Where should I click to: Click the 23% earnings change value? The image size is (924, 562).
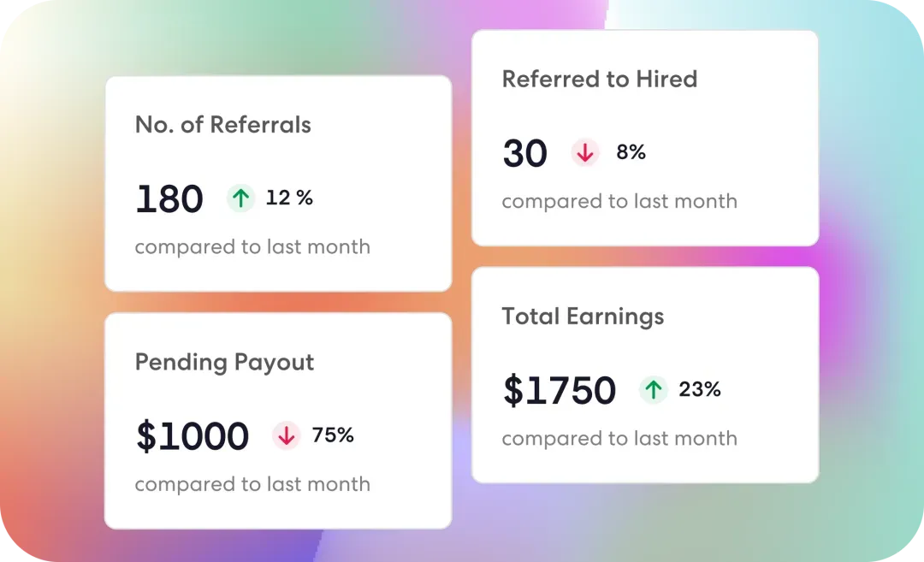[700, 390]
